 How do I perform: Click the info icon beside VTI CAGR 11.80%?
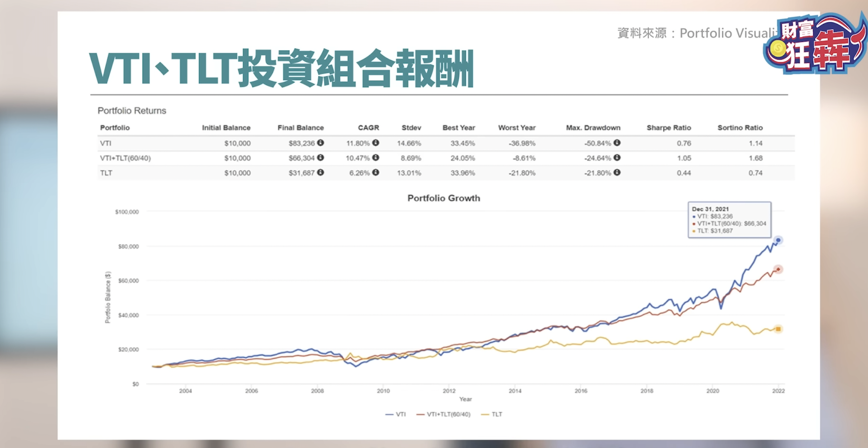pos(375,143)
